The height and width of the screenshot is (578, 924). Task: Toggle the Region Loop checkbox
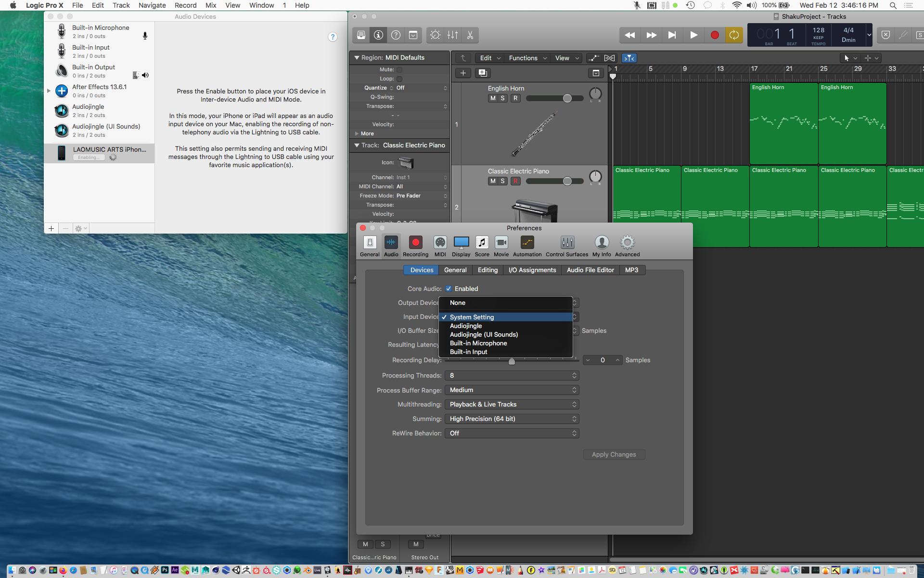(x=399, y=79)
